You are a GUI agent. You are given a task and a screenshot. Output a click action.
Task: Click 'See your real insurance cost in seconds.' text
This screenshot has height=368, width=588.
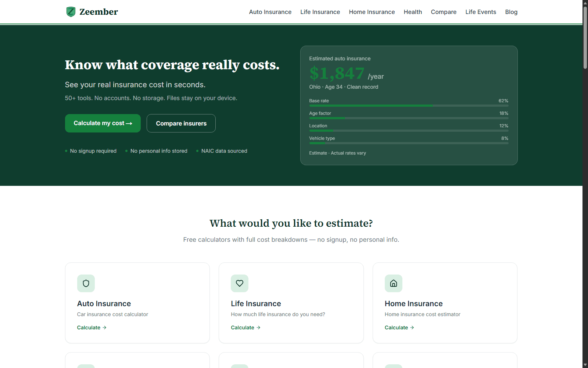point(135,85)
